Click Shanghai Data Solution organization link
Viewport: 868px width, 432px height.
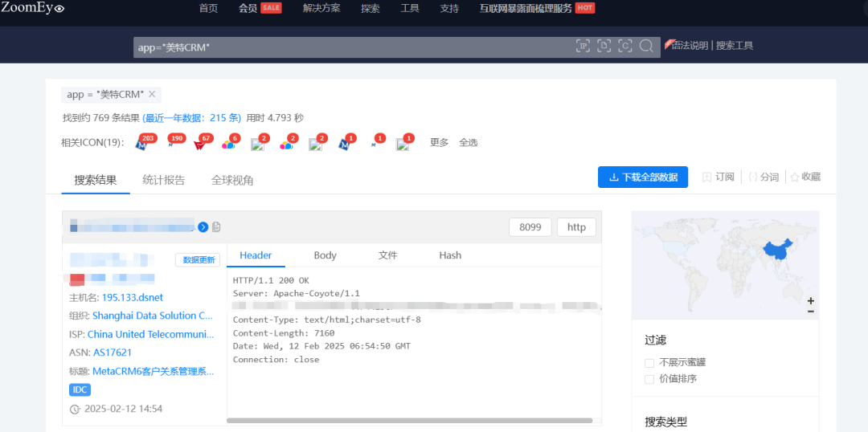point(153,316)
